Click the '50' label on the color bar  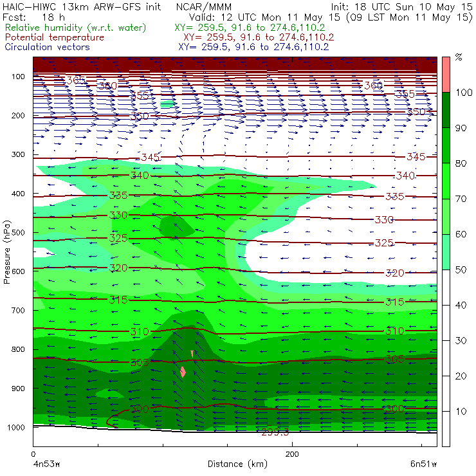pyautogui.click(x=461, y=270)
